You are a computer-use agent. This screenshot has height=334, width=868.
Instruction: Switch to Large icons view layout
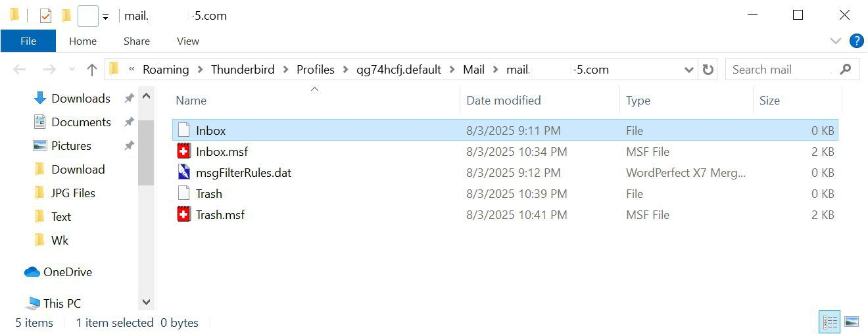coord(852,322)
